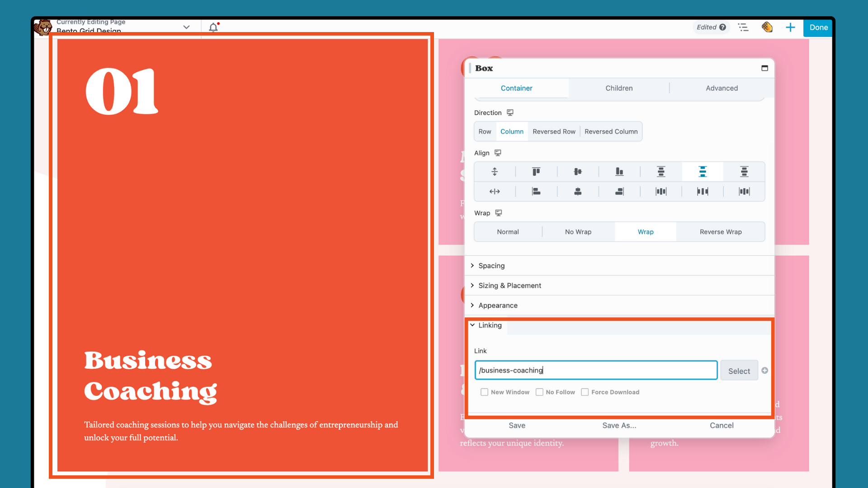
Task: Open the Advanced tab
Action: coord(722,88)
